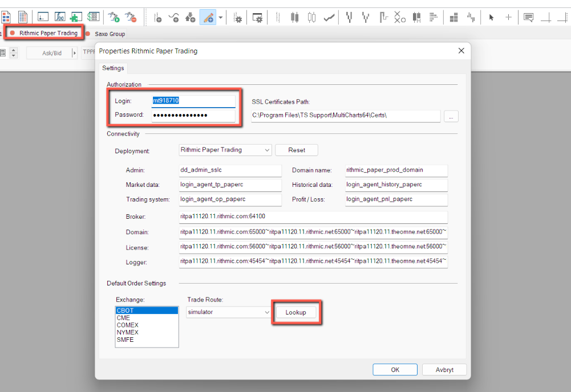Click the Password input field
Screen dimensions: 571x392
pyautogui.click(x=193, y=115)
